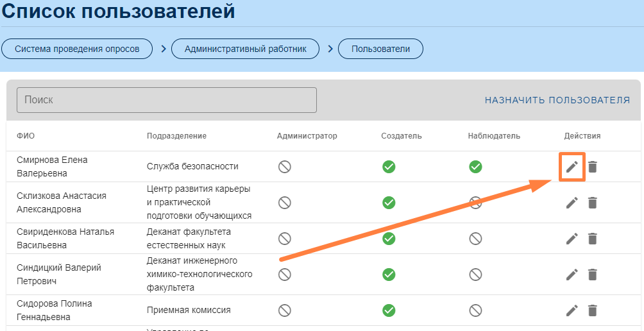Viewport: 644px width, 331px height.
Task: Click creator checkmark for Смирнова Елена
Action: pyautogui.click(x=389, y=167)
